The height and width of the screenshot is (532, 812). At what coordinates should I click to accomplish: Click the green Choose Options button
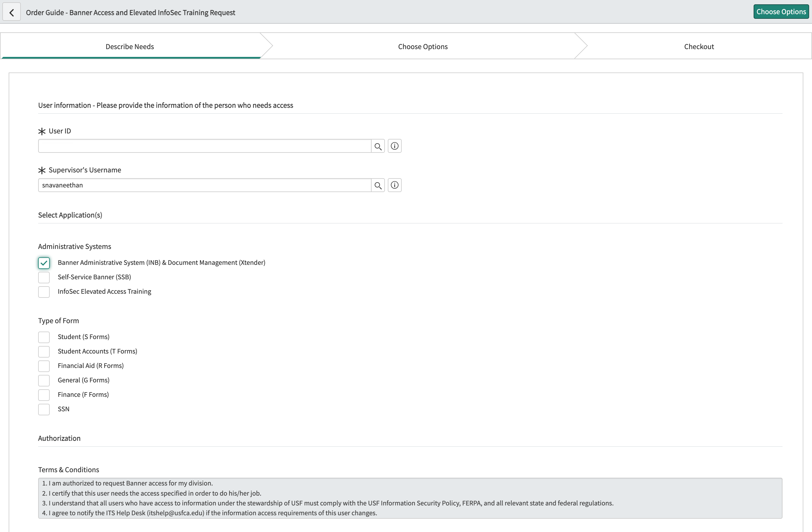781,12
